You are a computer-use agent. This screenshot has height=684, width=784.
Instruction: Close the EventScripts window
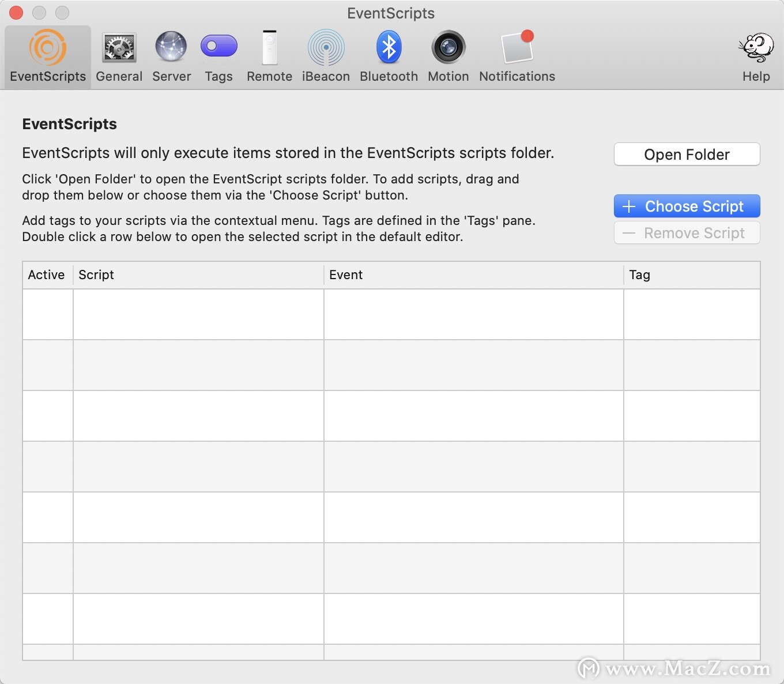pyautogui.click(x=16, y=13)
